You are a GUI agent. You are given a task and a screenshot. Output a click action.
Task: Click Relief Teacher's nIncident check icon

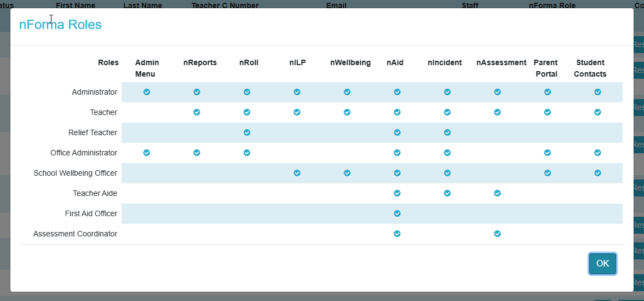(x=447, y=132)
